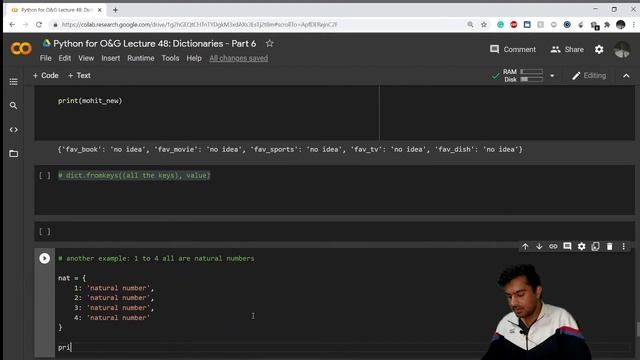Collapse the header with chevron
Image resolution: width=640 pixels, height=360 pixels.
pyautogui.click(x=626, y=76)
